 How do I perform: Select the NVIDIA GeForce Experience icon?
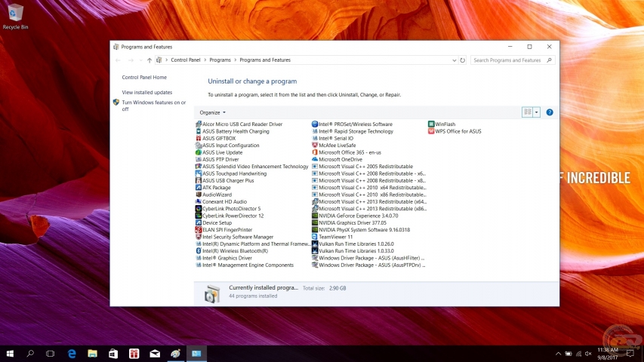(x=315, y=216)
